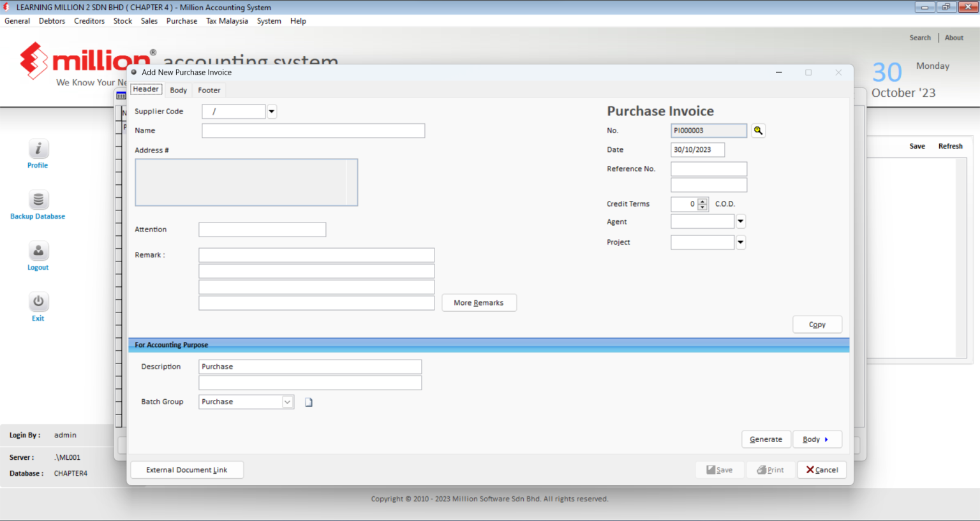
Task: Click the magnifier search icon beside invoice No.
Action: pyautogui.click(x=758, y=130)
